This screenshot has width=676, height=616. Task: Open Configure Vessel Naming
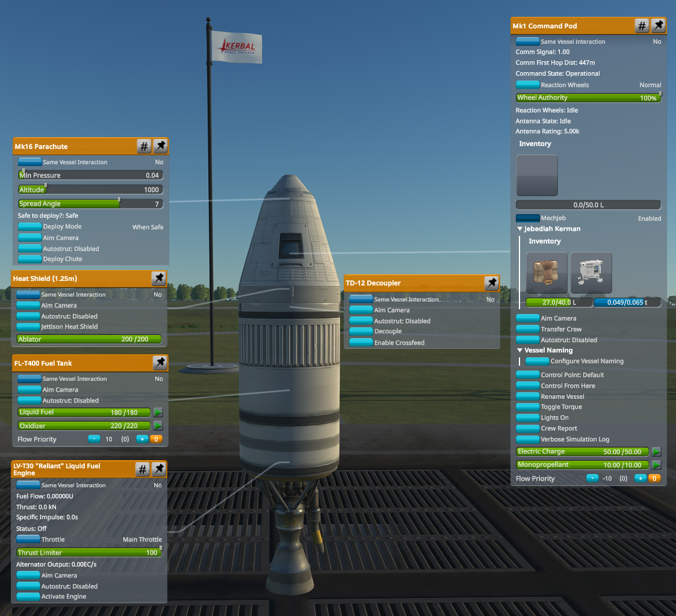pyautogui.click(x=537, y=361)
